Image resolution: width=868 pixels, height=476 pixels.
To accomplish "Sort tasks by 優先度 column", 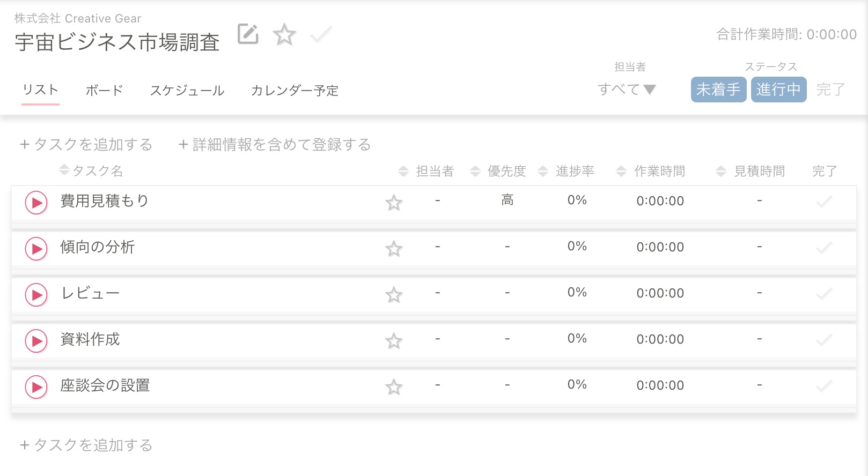I will [507, 170].
